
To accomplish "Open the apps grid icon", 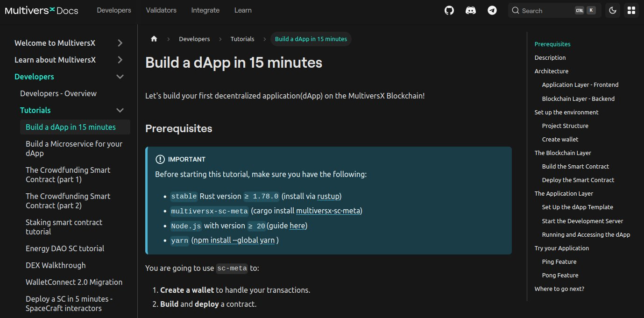I will (x=631, y=10).
